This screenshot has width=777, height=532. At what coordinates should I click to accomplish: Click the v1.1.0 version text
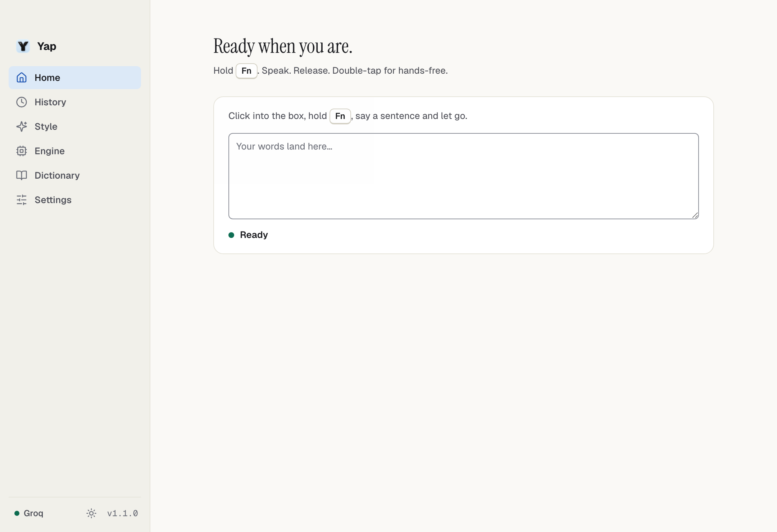[x=123, y=513]
